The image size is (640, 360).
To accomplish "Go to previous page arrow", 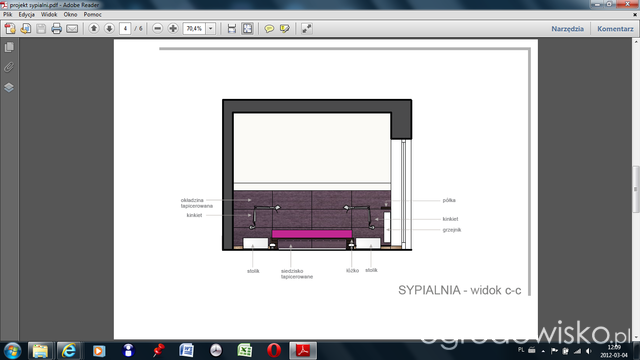I will point(94,29).
